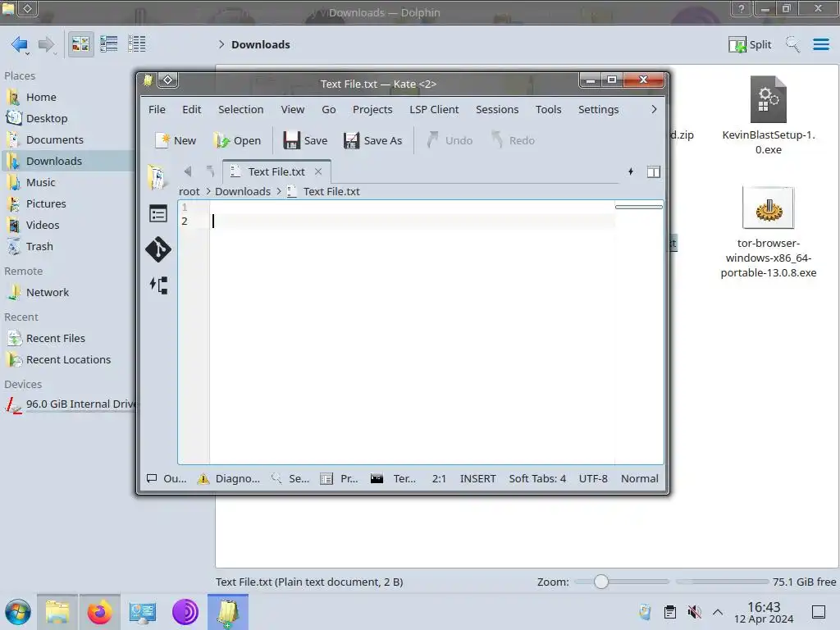
Task: Click the Redo arrow in Kate toolbar
Action: pyautogui.click(x=514, y=140)
